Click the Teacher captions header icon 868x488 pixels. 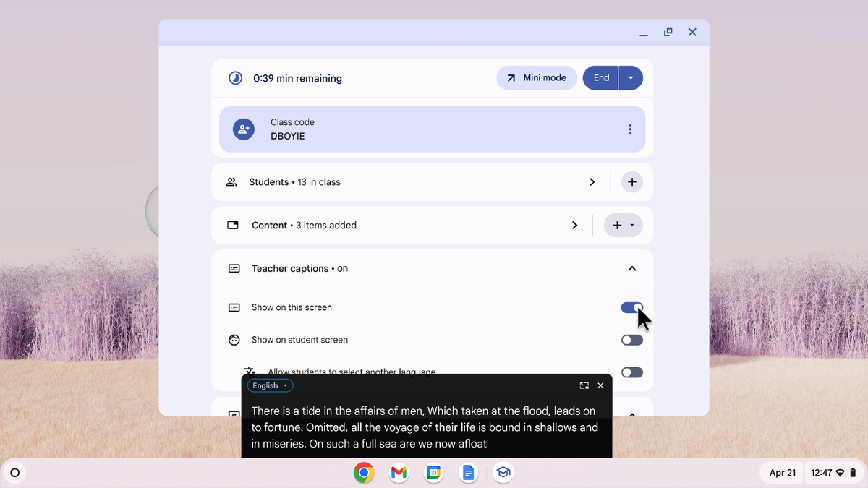pyautogui.click(x=234, y=268)
